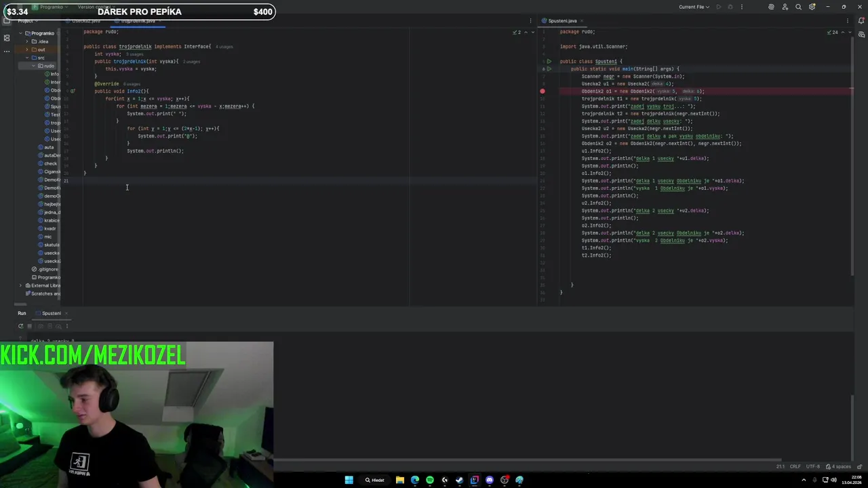This screenshot has height=488, width=868.
Task: Click the line:column 21:1 widget
Action: [x=781, y=466]
